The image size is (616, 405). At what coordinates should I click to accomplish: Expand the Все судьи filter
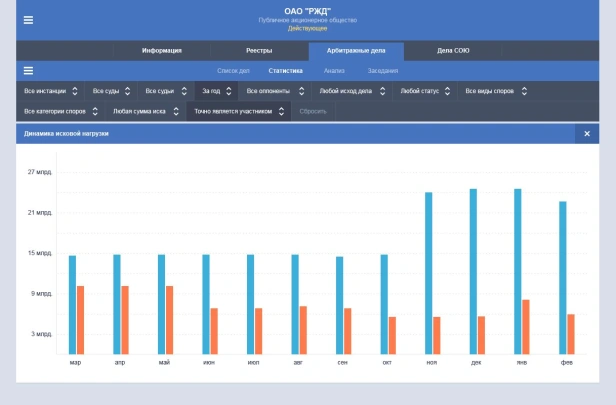click(x=166, y=91)
